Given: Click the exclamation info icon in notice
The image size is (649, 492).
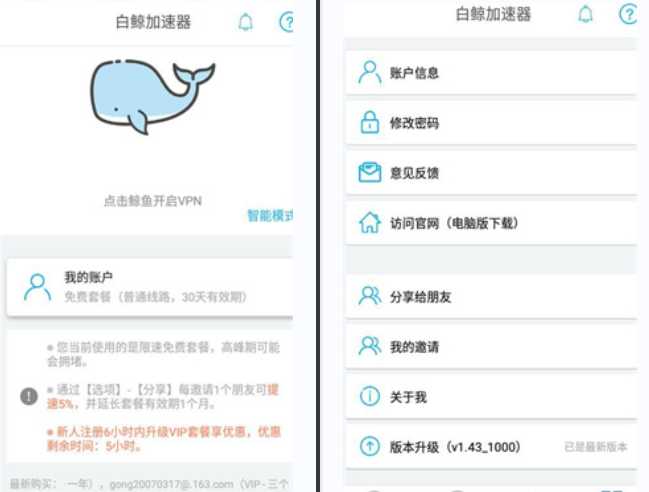Looking at the screenshot, I should point(29,396).
